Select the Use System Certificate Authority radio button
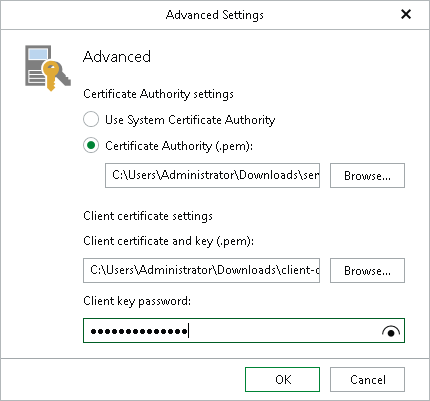 (x=91, y=119)
